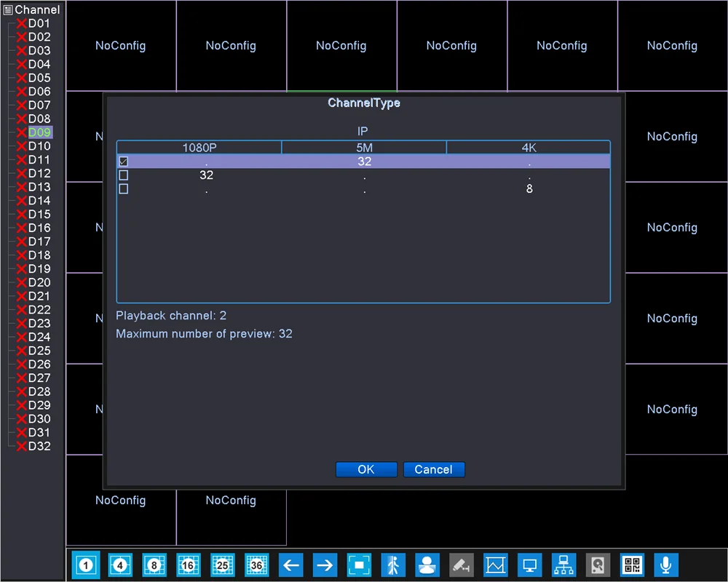Open human detection icon in toolbar
This screenshot has height=582, width=728.
(393, 565)
